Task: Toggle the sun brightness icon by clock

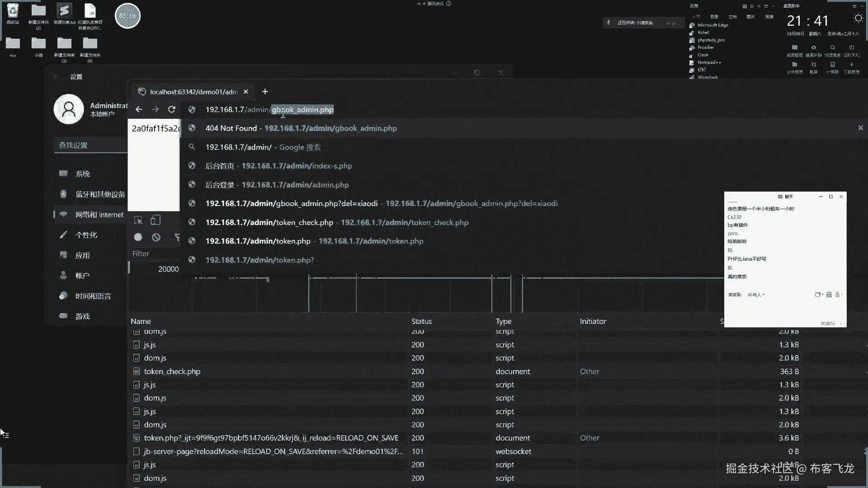Action: pos(858,19)
